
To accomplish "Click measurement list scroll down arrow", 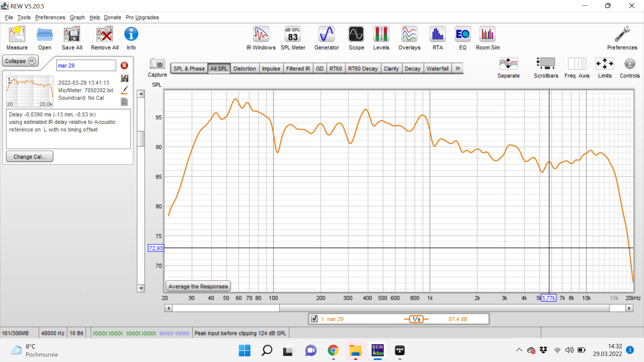I will click(x=141, y=288).
